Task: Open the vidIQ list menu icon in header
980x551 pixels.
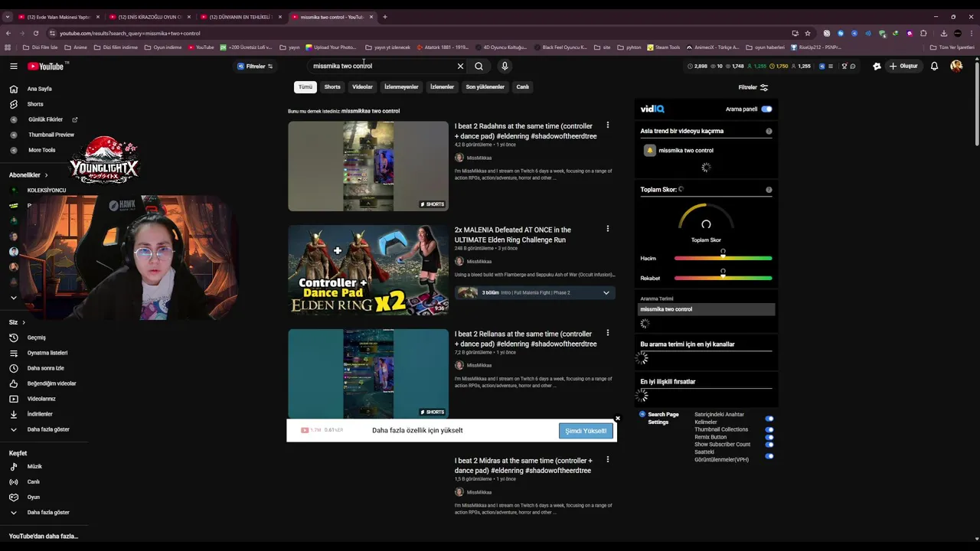Action: tap(831, 67)
